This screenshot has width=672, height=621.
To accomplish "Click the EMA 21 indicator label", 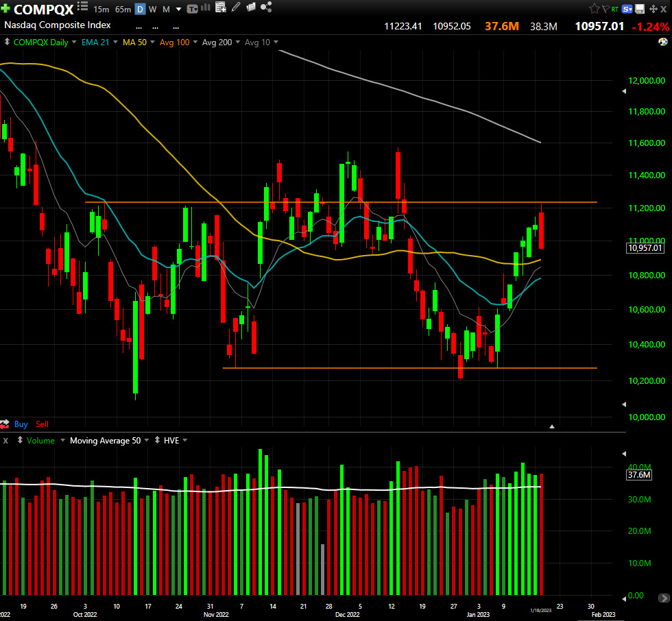I will (95, 42).
